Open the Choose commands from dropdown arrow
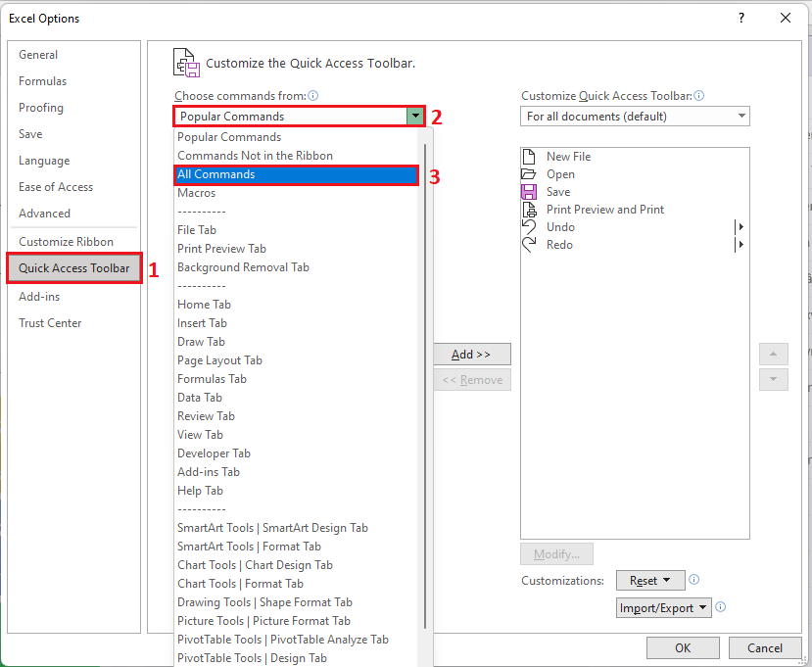Image resolution: width=812 pixels, height=667 pixels. click(x=415, y=117)
